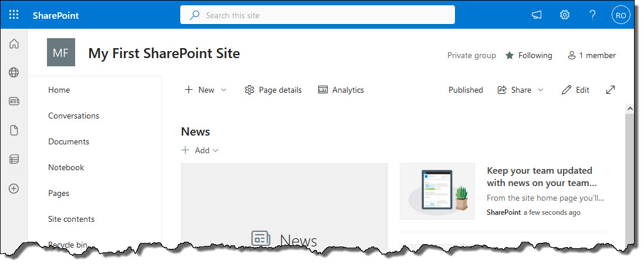This screenshot has width=644, height=267.
Task: Open the RO account avatar
Action: (x=621, y=15)
